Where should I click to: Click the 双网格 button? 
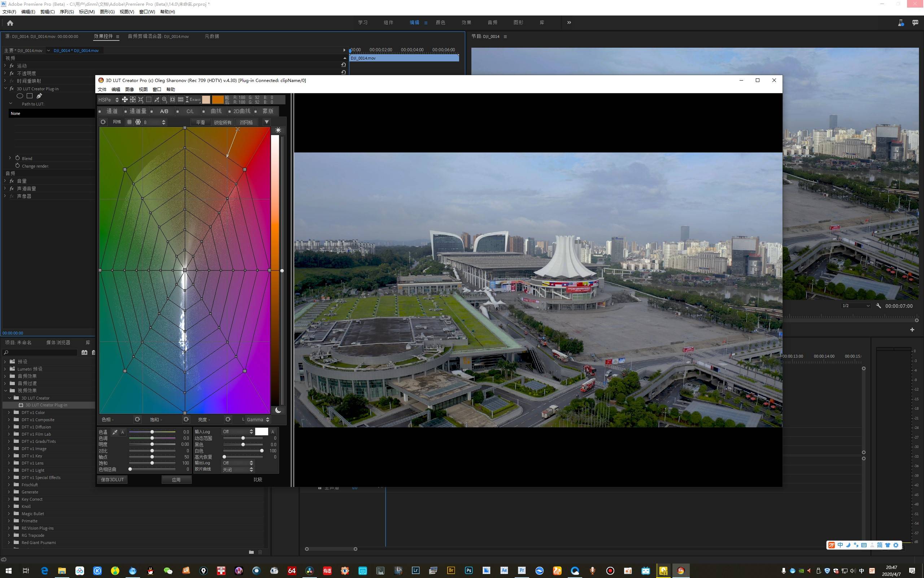click(x=246, y=122)
